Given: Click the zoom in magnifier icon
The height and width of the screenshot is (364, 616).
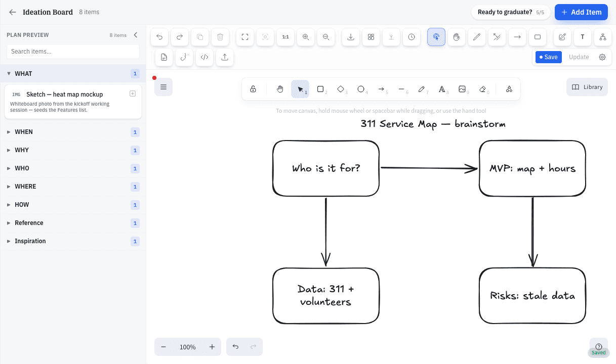Looking at the screenshot, I should (306, 37).
